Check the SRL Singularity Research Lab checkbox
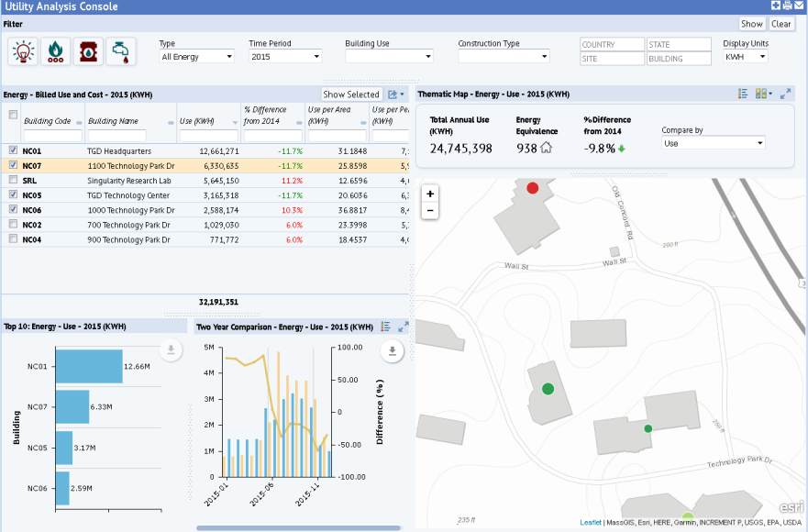Screen dimensions: 808x532 pyautogui.click(x=13, y=181)
